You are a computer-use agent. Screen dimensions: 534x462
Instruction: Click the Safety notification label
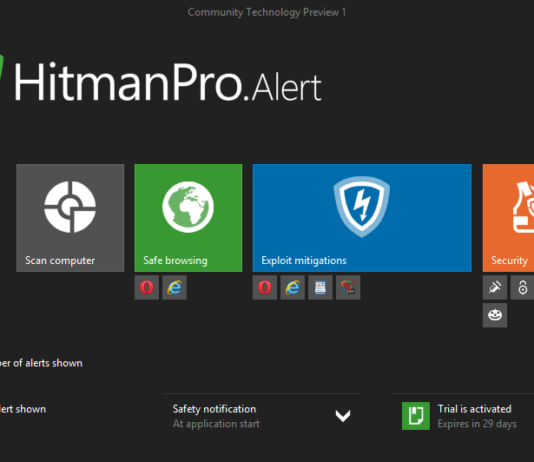click(214, 409)
